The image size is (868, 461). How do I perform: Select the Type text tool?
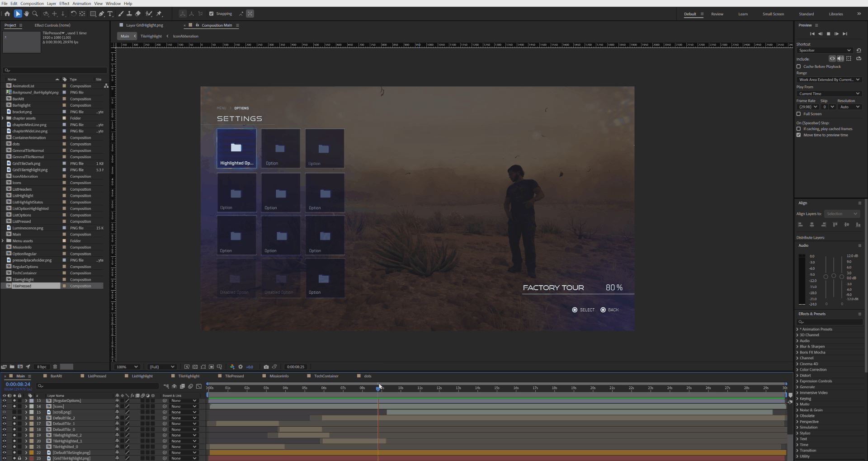110,14
